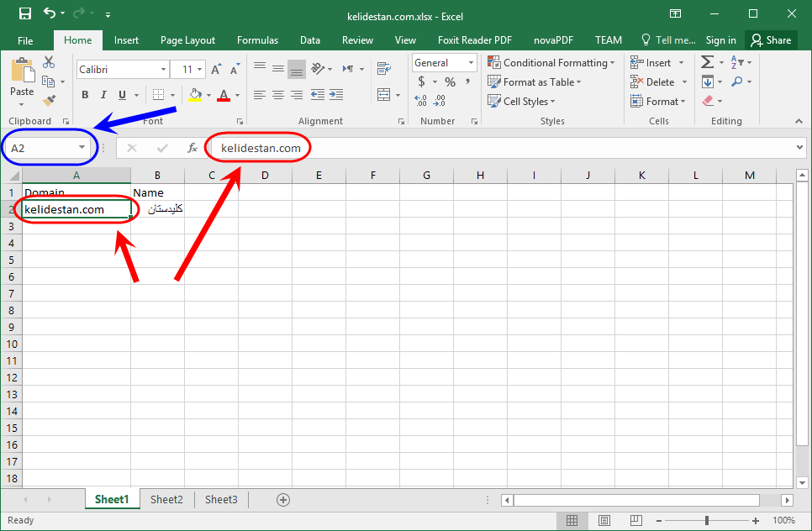Screen dimensions: 812x531
Task: Click the Insert Function fx icon
Action: pos(192,148)
